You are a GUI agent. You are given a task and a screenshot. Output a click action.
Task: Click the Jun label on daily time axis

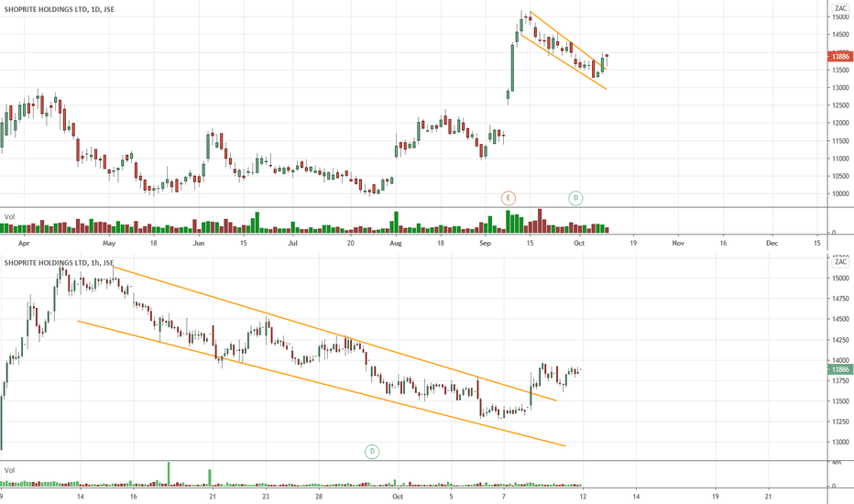[199, 243]
